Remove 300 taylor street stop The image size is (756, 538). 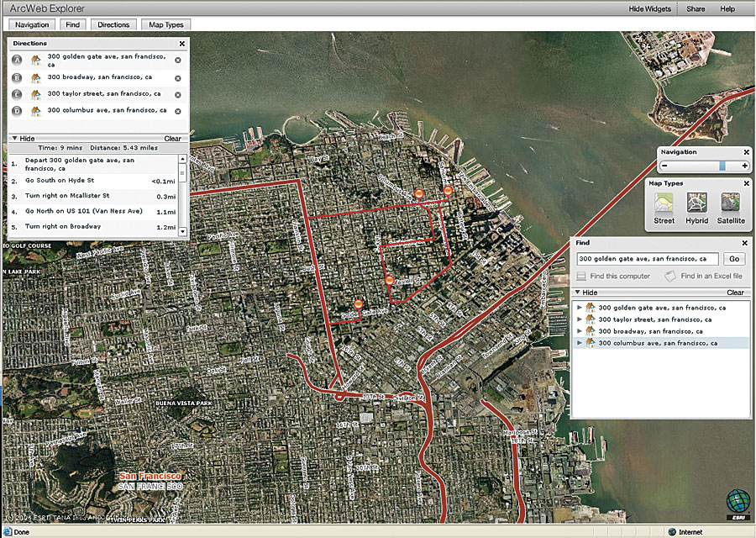pyautogui.click(x=178, y=95)
